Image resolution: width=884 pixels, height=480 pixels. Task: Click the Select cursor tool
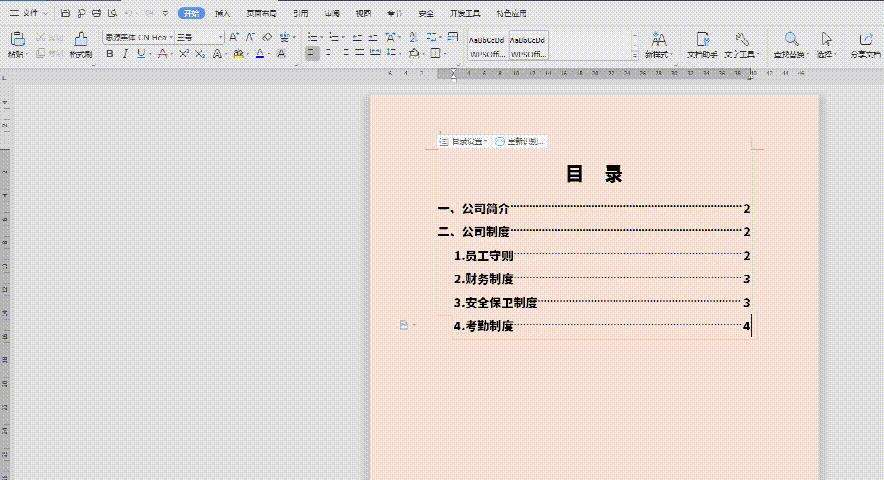click(x=826, y=44)
